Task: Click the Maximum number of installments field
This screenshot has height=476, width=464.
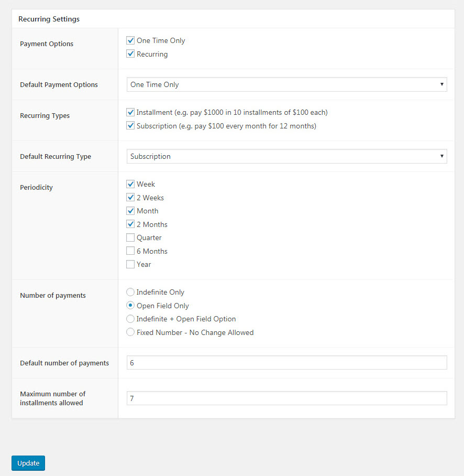Action: click(x=286, y=398)
